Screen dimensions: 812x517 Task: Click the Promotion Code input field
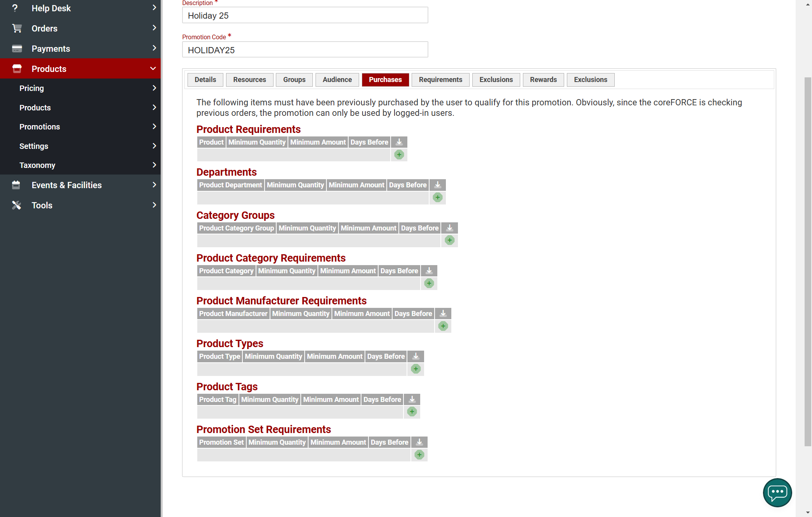(305, 50)
